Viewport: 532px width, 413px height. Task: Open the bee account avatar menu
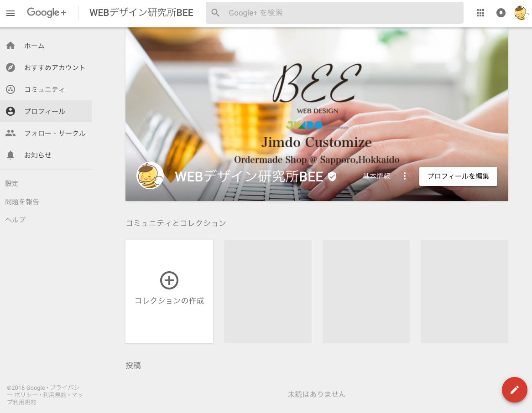tap(521, 13)
